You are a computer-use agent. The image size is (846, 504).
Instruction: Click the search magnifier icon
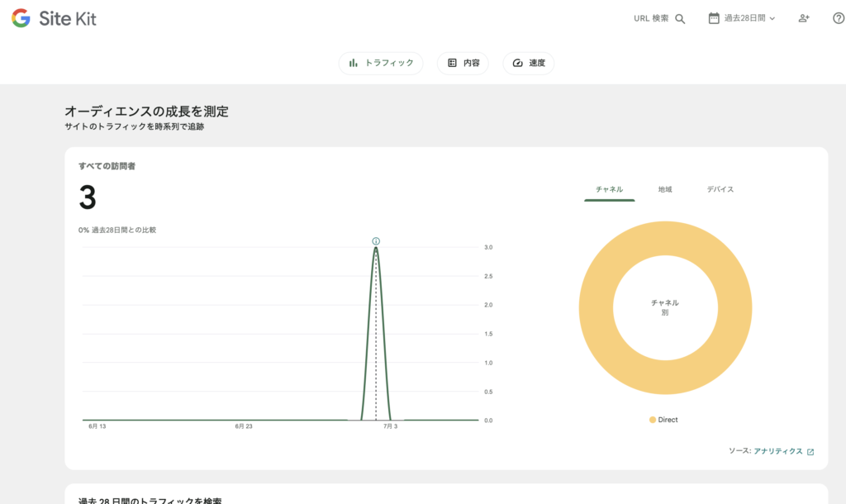[680, 19]
